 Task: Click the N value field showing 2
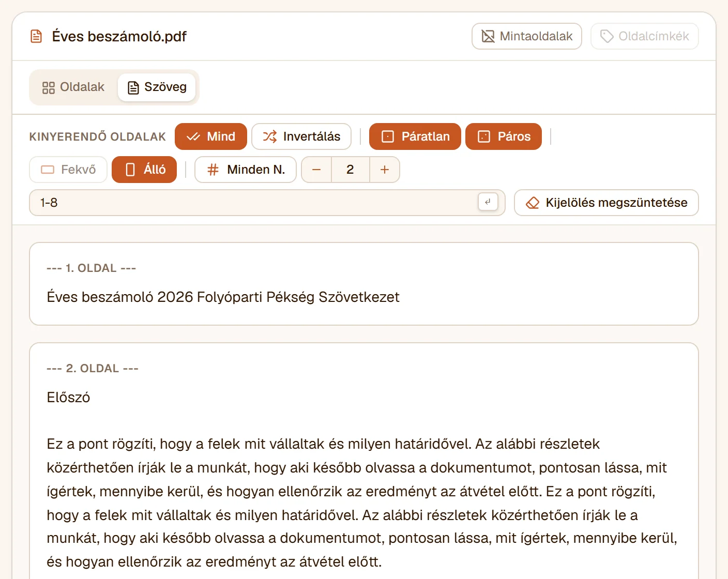point(350,170)
